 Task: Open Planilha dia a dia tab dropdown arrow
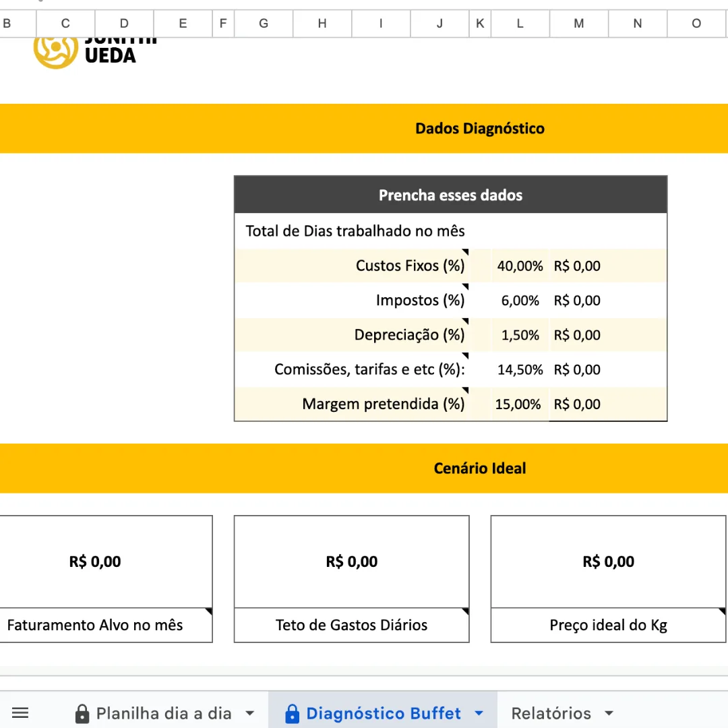point(250,713)
